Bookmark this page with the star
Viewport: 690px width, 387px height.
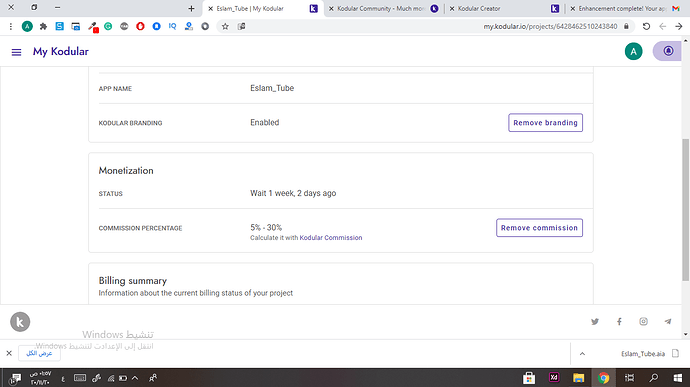[x=225, y=26]
